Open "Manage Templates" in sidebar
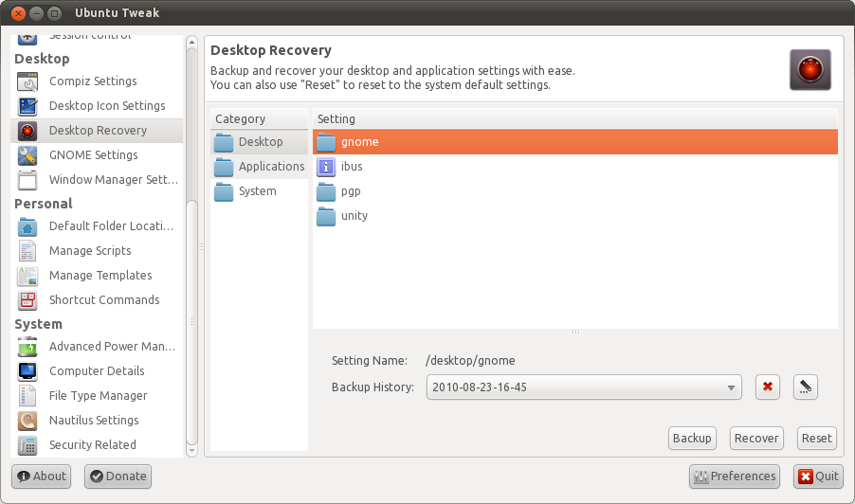The image size is (855, 504). (97, 276)
